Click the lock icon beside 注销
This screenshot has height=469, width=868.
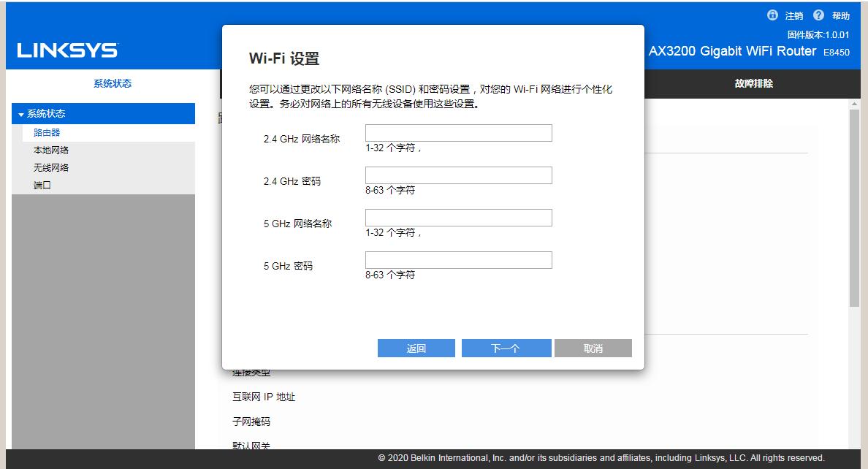pos(772,15)
